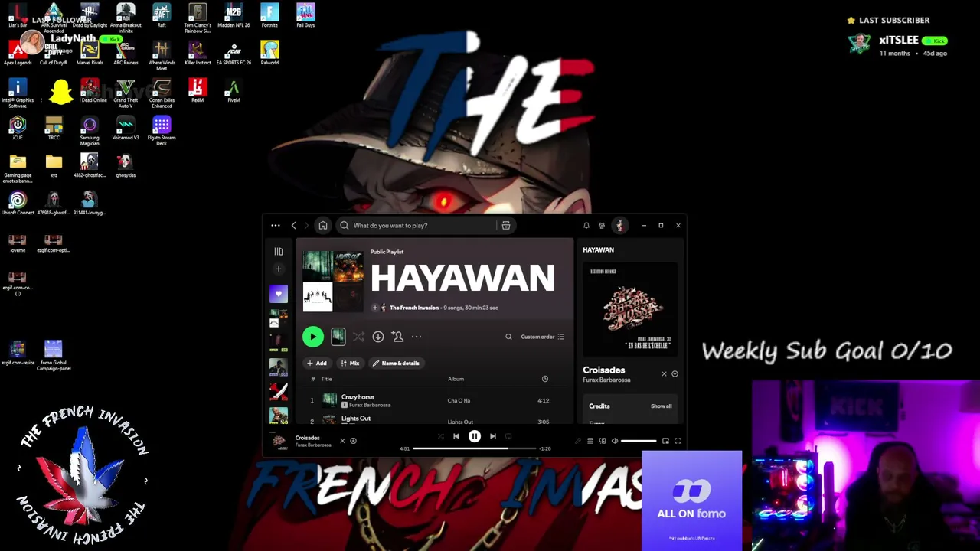Adjust the Spotify volume slider

[x=639, y=441]
